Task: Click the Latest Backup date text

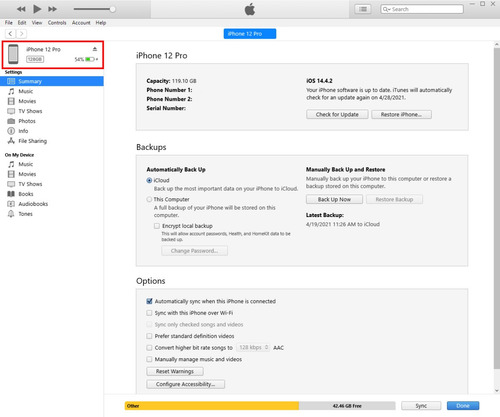Action: pos(343,224)
